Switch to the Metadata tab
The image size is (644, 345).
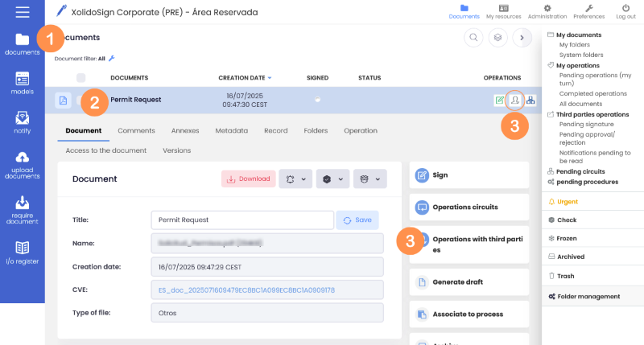231,130
